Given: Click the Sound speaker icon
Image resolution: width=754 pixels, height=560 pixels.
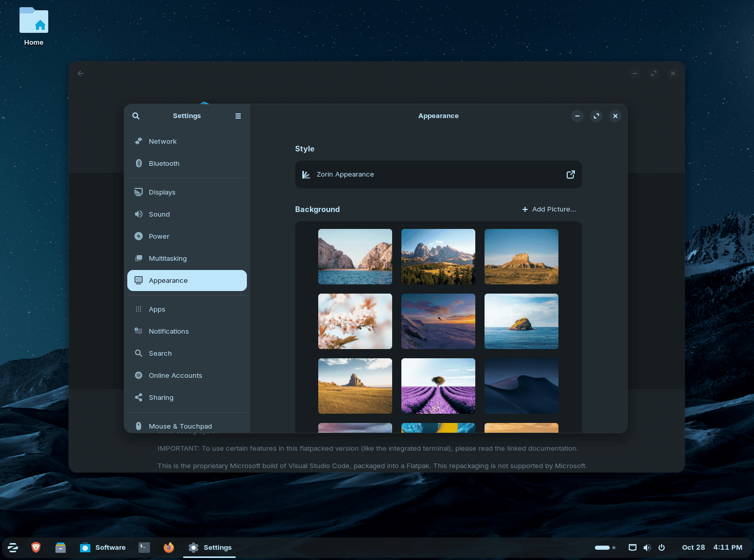Looking at the screenshot, I should pos(138,214).
